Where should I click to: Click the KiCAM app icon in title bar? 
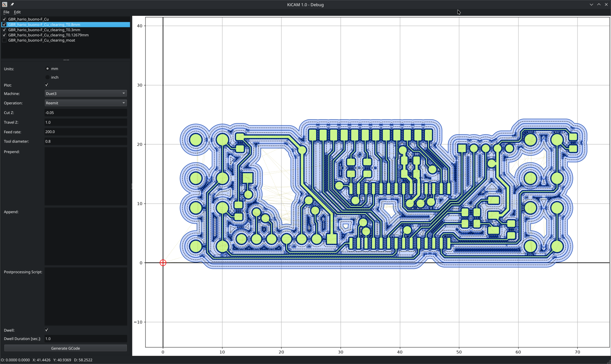point(5,5)
